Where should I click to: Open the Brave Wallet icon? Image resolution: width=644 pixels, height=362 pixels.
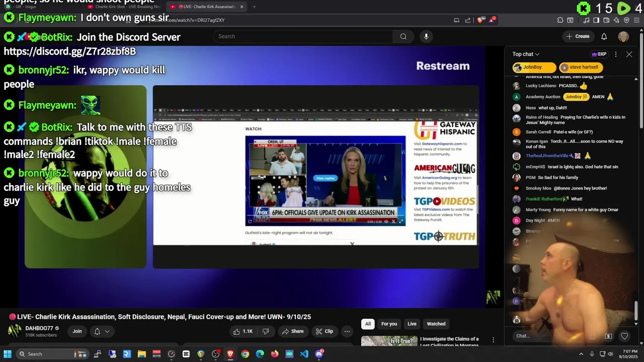(x=606, y=20)
